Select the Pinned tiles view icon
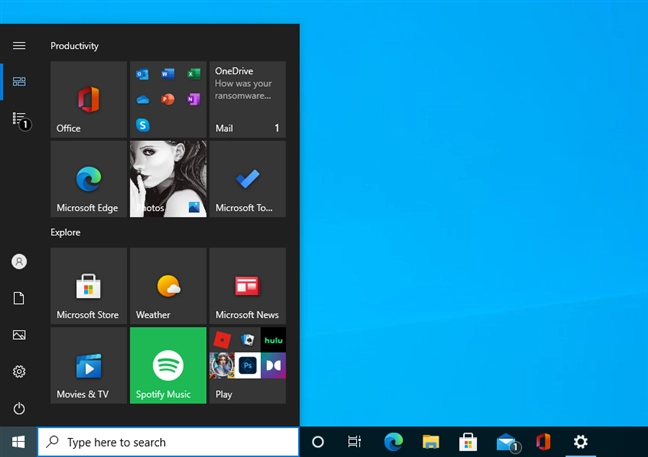Image resolution: width=648 pixels, height=457 pixels. (x=19, y=81)
